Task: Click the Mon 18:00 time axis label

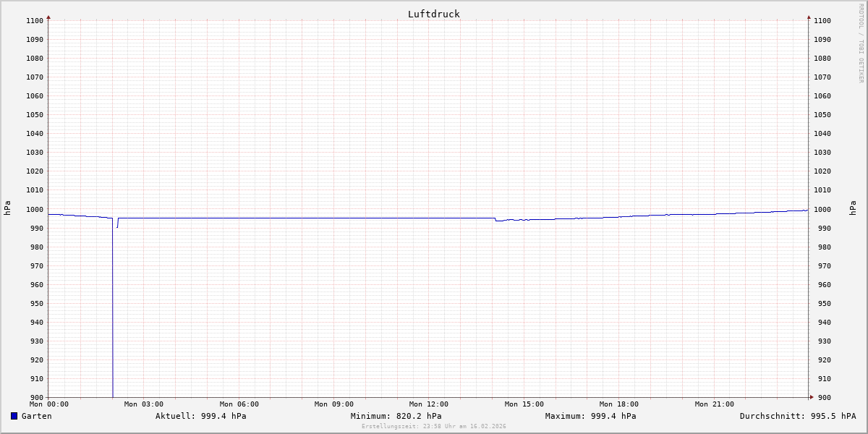Action: 619,404
